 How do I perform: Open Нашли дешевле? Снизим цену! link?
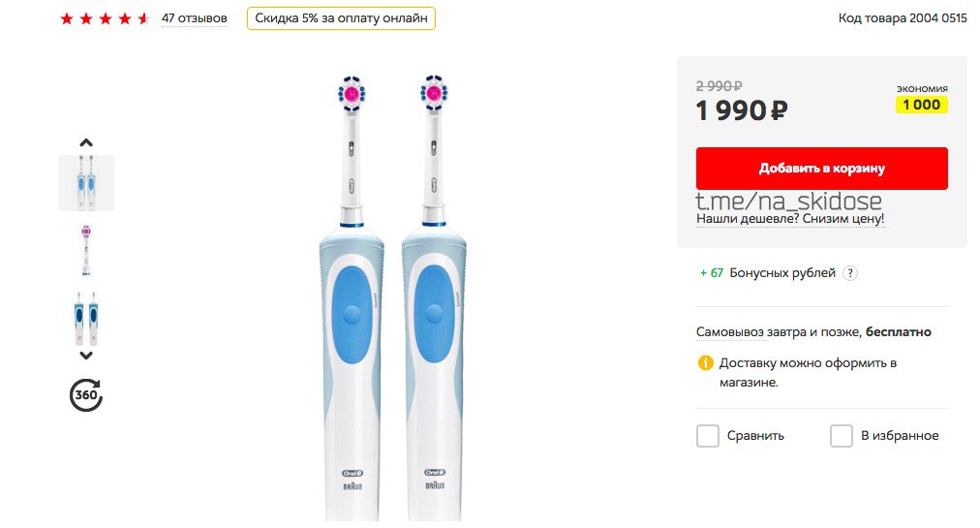tap(790, 219)
